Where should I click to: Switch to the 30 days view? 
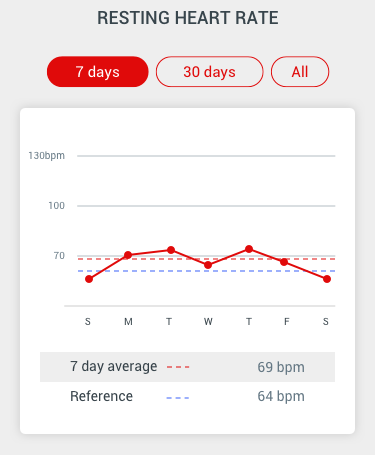point(209,72)
